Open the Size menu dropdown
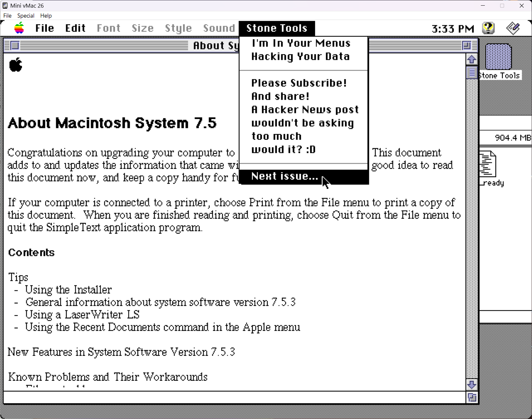This screenshot has height=419, width=532. [x=143, y=28]
